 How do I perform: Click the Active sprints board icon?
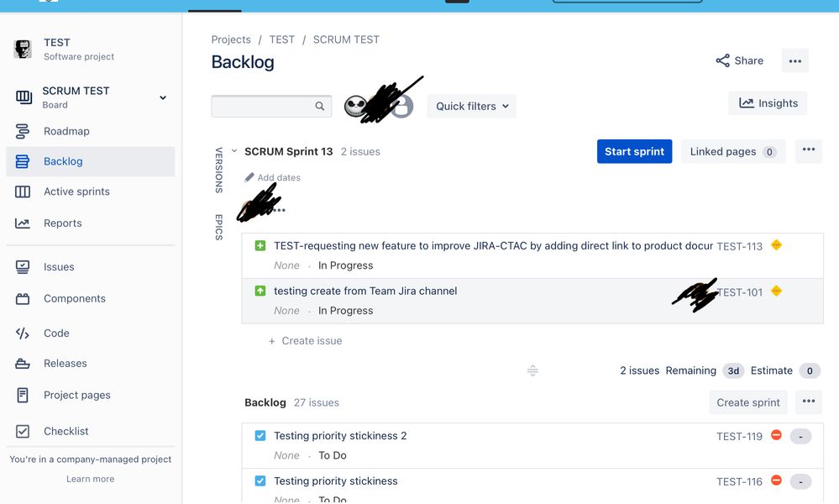23,192
